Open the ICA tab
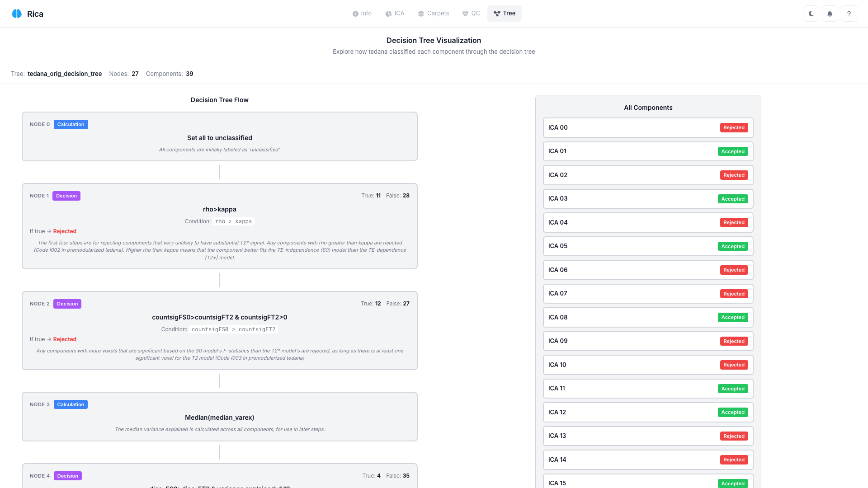The image size is (868, 488). [395, 14]
